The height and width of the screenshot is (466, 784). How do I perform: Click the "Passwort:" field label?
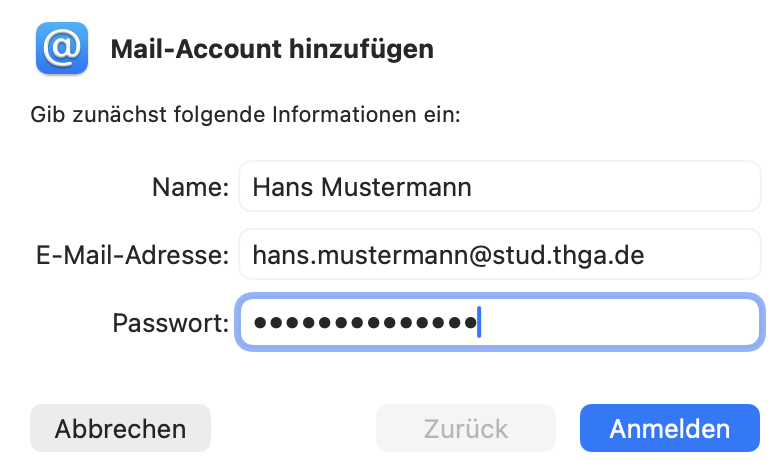[x=170, y=323]
